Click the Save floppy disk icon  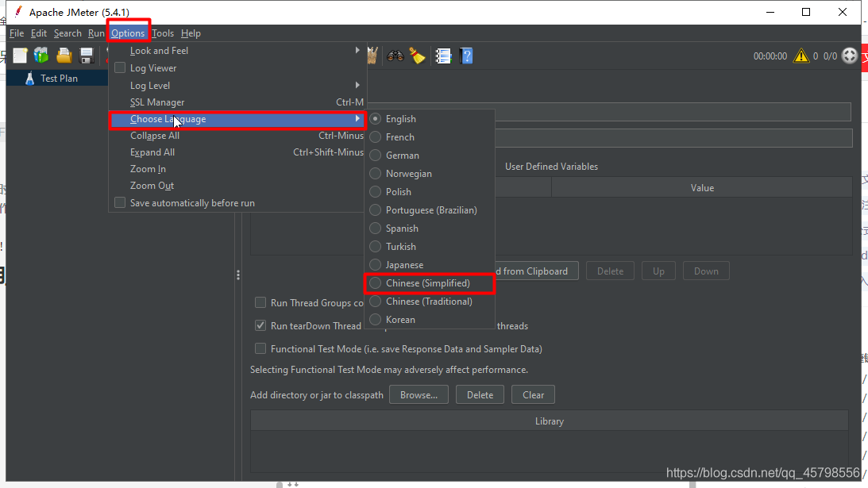coord(87,56)
